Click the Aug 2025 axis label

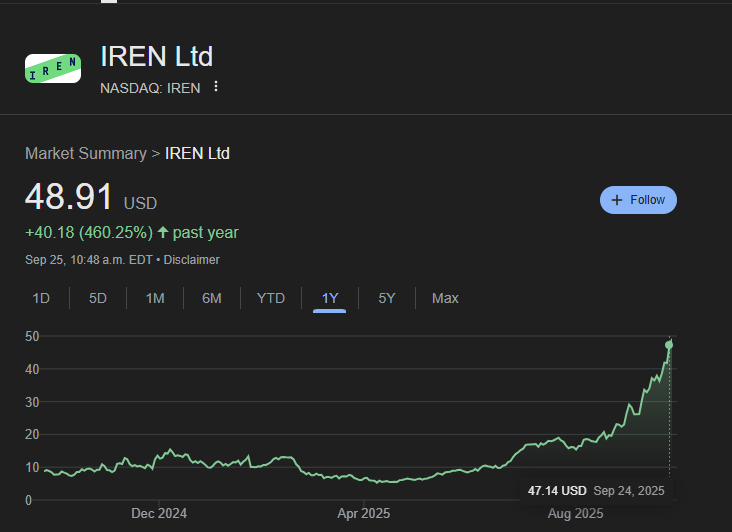pos(575,513)
